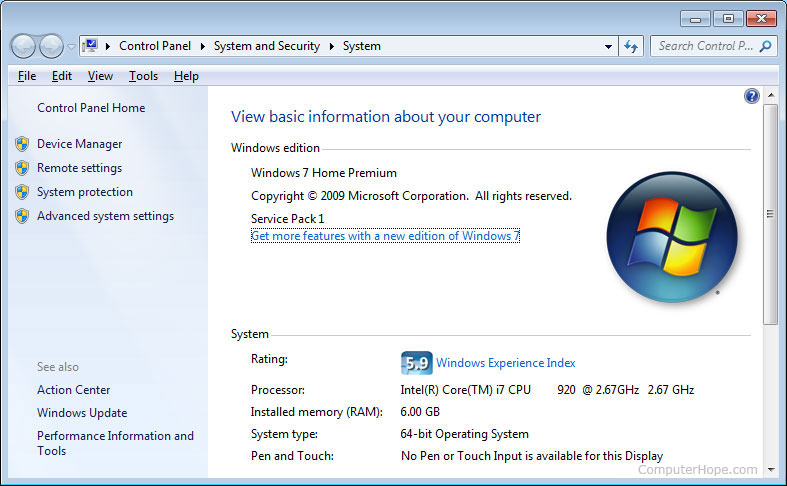Click the scrollbar up arrow
787x486 pixels.
click(771, 95)
